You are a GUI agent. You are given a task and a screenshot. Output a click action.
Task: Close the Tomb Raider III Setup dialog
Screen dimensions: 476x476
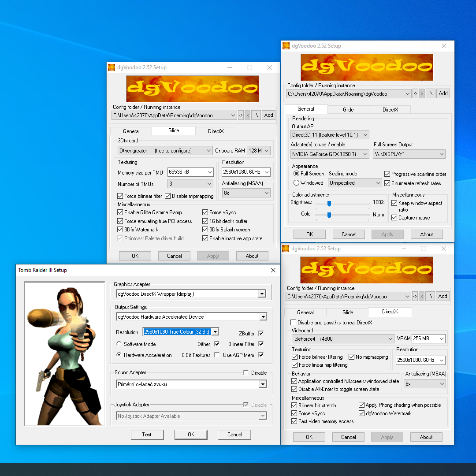[273, 270]
